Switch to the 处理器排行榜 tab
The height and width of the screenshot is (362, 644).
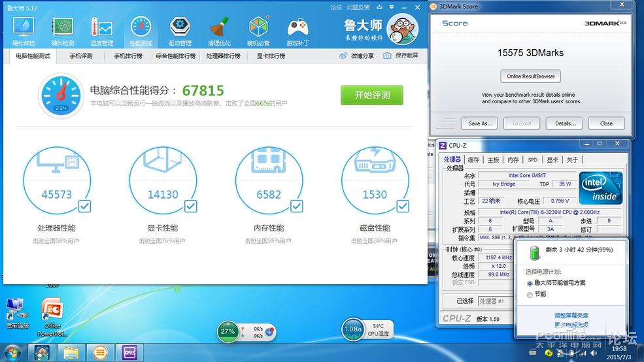click(224, 56)
